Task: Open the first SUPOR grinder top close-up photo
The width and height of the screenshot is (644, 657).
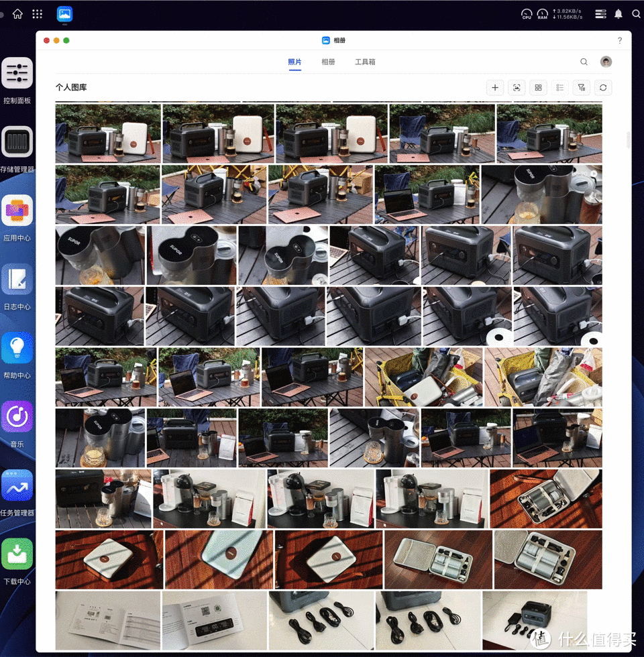Action: point(100,255)
